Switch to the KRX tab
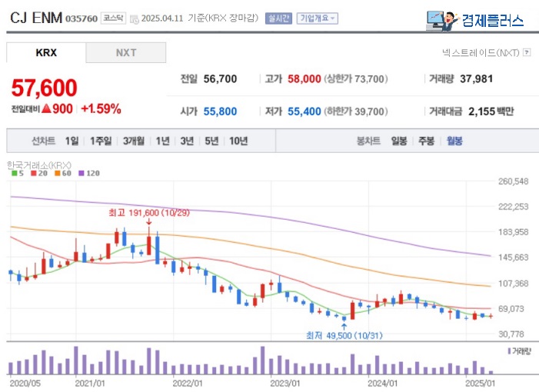This screenshot has width=539, height=392. [46, 52]
